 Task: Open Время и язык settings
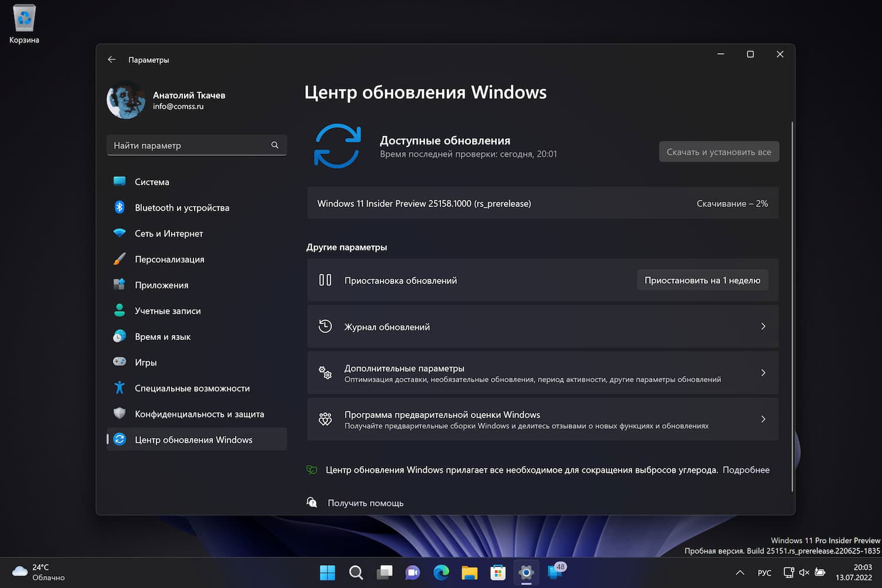tap(162, 336)
